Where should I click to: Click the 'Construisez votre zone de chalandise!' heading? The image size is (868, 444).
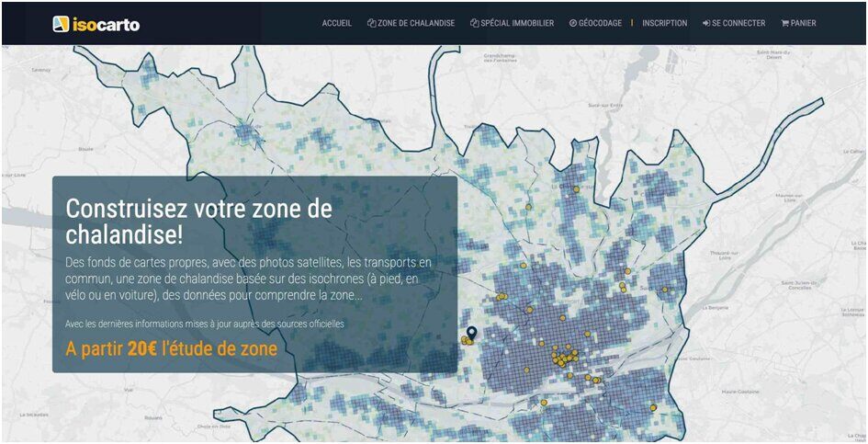pos(198,219)
